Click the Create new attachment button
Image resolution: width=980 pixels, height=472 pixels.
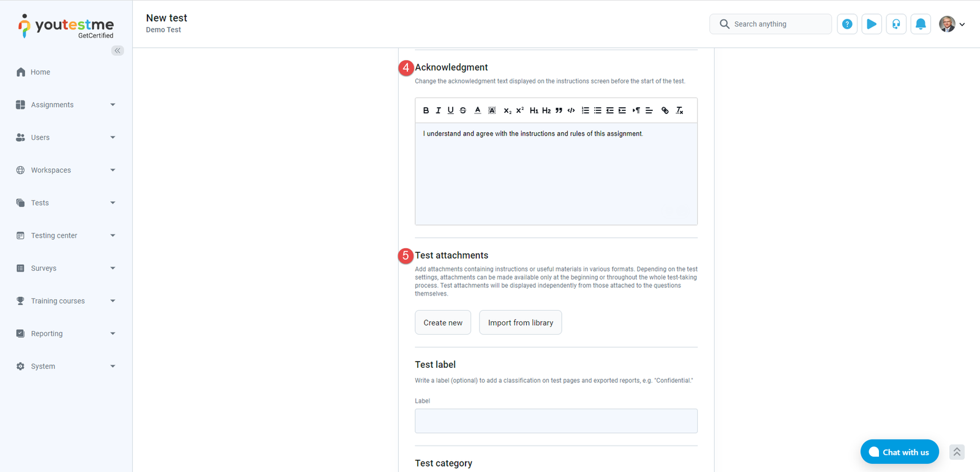click(x=443, y=322)
